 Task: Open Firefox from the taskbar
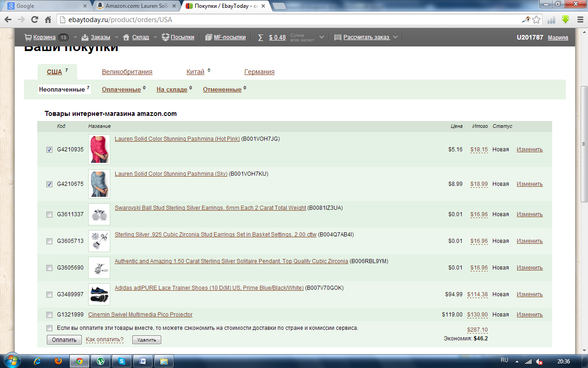pos(58,361)
